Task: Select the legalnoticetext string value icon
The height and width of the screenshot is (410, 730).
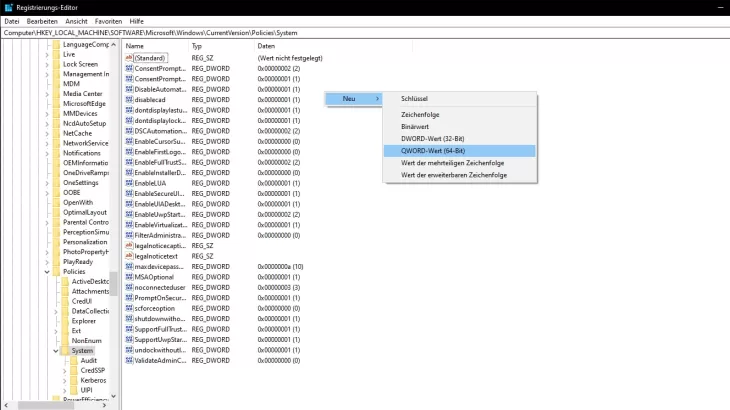Action: coord(129,256)
